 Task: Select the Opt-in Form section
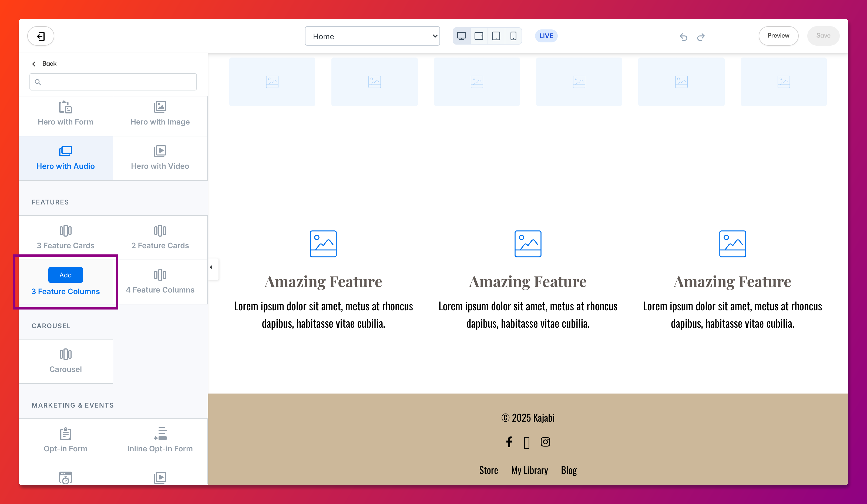pos(66,440)
